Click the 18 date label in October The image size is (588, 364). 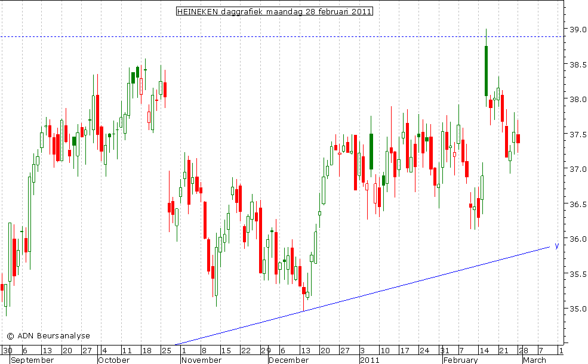[147, 350]
